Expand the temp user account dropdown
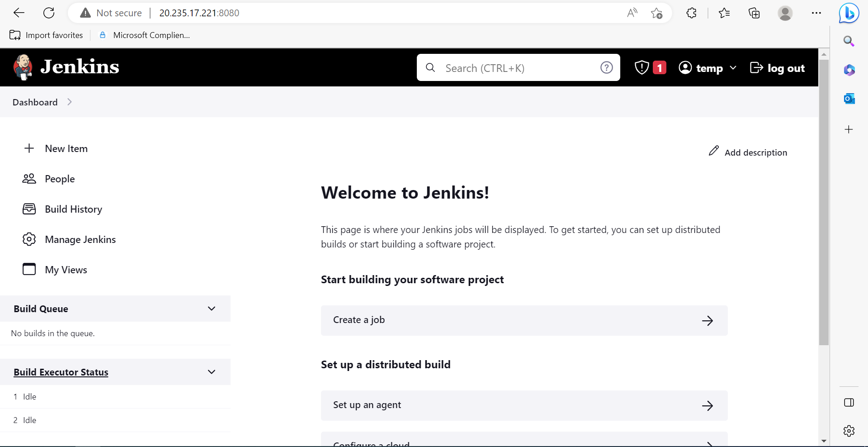The width and height of the screenshot is (868, 447). point(733,68)
